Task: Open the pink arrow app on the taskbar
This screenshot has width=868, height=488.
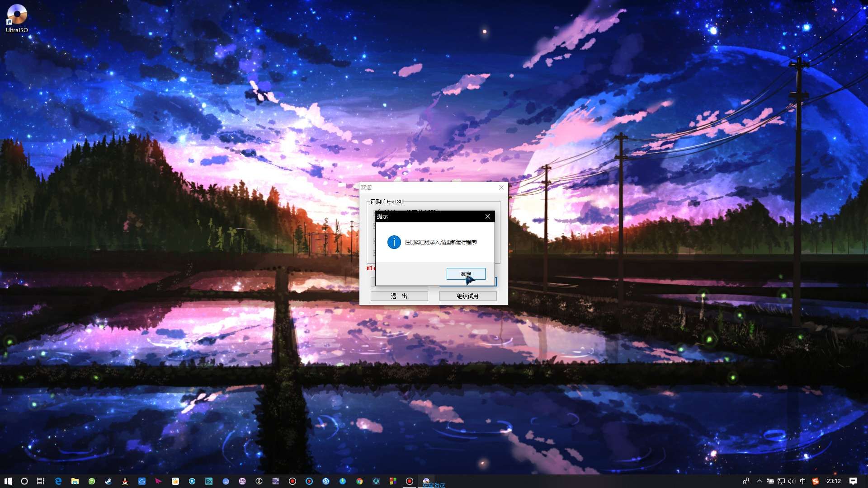Action: pos(158,481)
